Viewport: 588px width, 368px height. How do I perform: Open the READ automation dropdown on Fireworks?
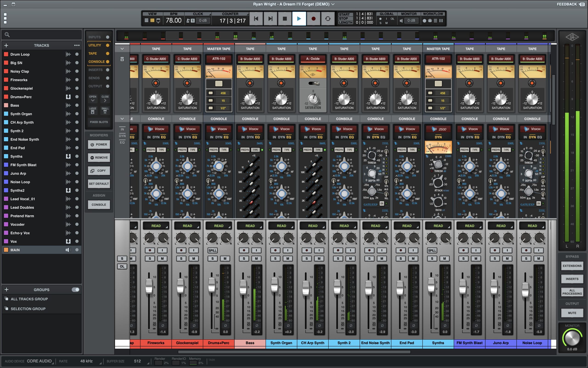coord(156,226)
